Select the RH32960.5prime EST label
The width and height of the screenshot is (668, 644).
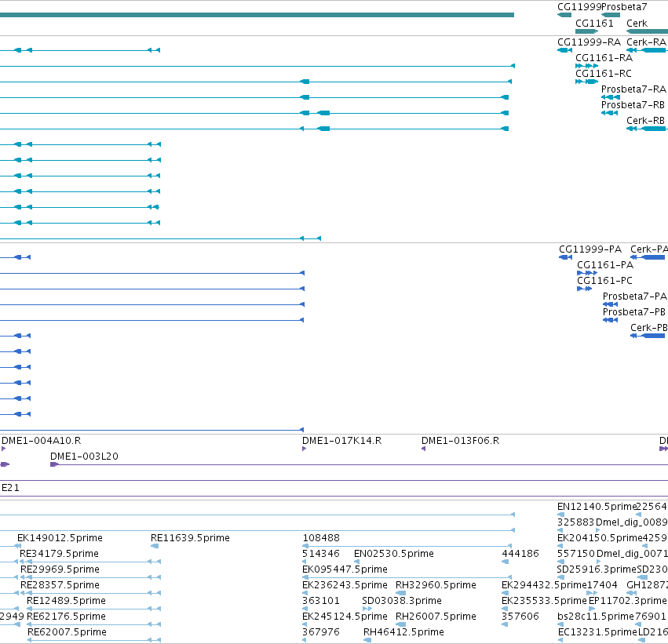coord(436,585)
